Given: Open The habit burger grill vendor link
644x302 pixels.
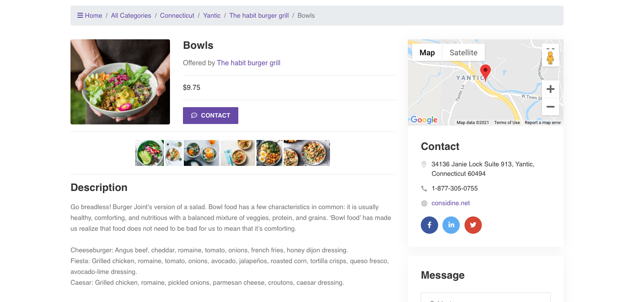Looking at the screenshot, I should [249, 63].
